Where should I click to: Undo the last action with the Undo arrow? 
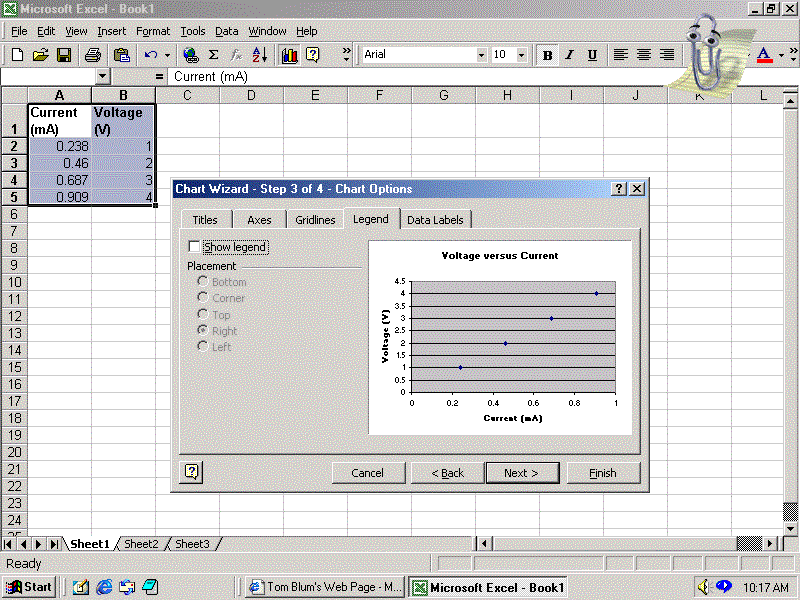click(x=151, y=55)
